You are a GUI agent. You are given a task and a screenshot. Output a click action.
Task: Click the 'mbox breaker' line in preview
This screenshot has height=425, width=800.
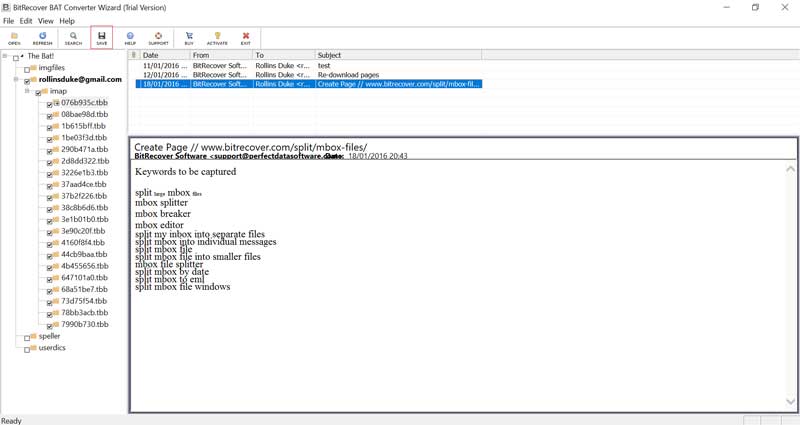pyautogui.click(x=163, y=214)
